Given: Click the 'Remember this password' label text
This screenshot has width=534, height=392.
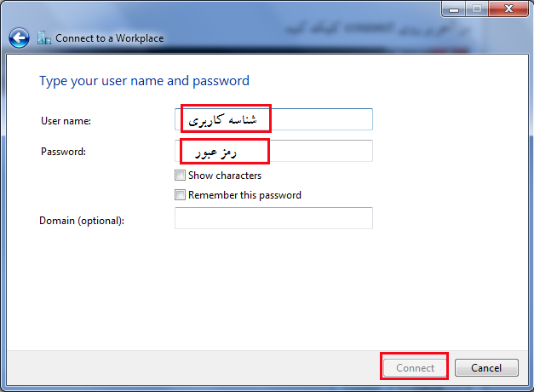Looking at the screenshot, I should click(x=244, y=195).
